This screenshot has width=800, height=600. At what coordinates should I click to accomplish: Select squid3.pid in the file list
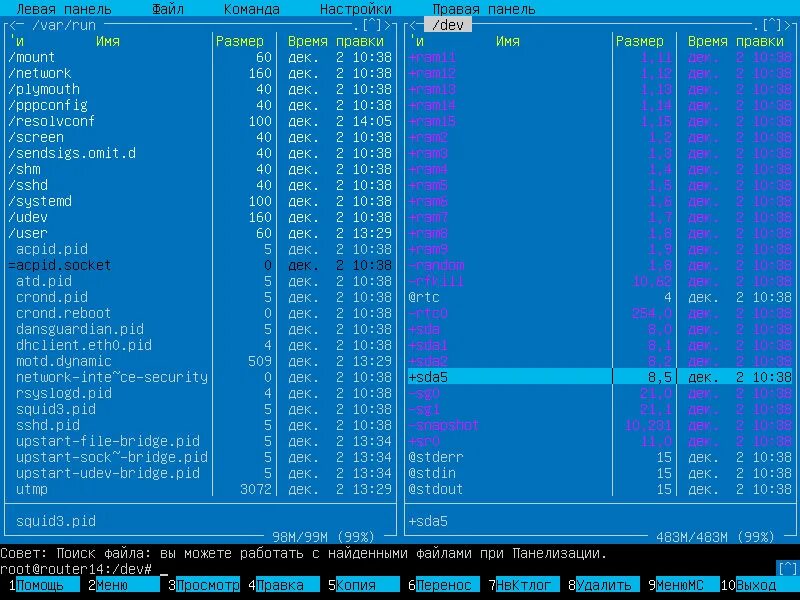coord(200,409)
